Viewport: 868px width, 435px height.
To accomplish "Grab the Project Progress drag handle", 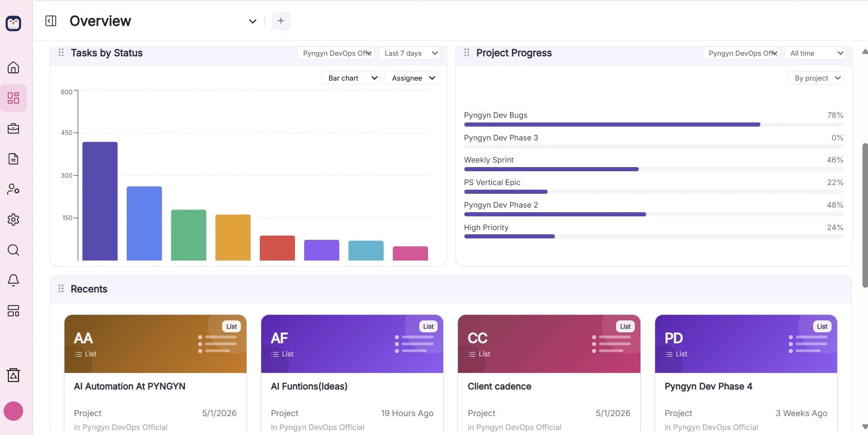I will pyautogui.click(x=467, y=53).
